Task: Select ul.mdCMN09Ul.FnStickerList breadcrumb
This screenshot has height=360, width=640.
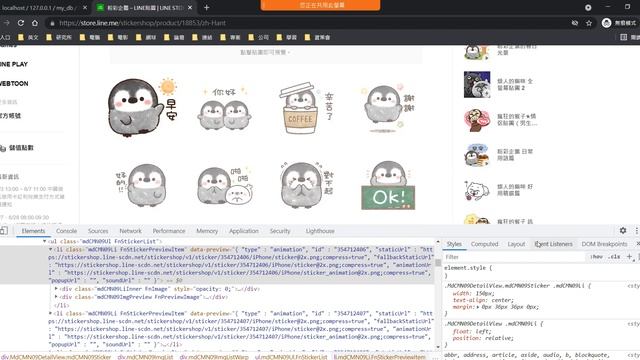Action: 291,357
